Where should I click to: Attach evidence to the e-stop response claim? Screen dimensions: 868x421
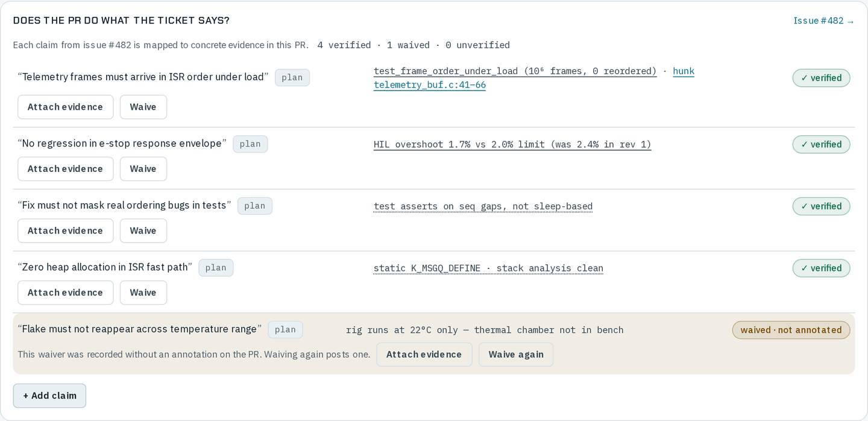click(x=65, y=169)
